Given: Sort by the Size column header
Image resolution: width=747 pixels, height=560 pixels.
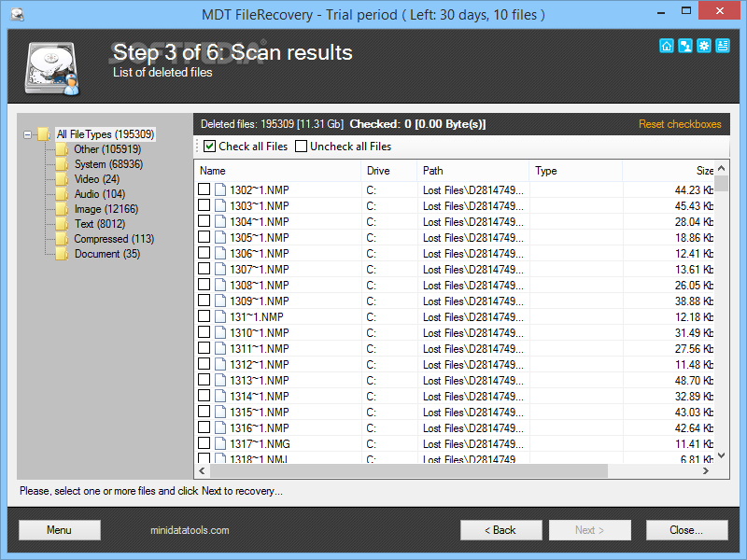Looking at the screenshot, I should 668,171.
